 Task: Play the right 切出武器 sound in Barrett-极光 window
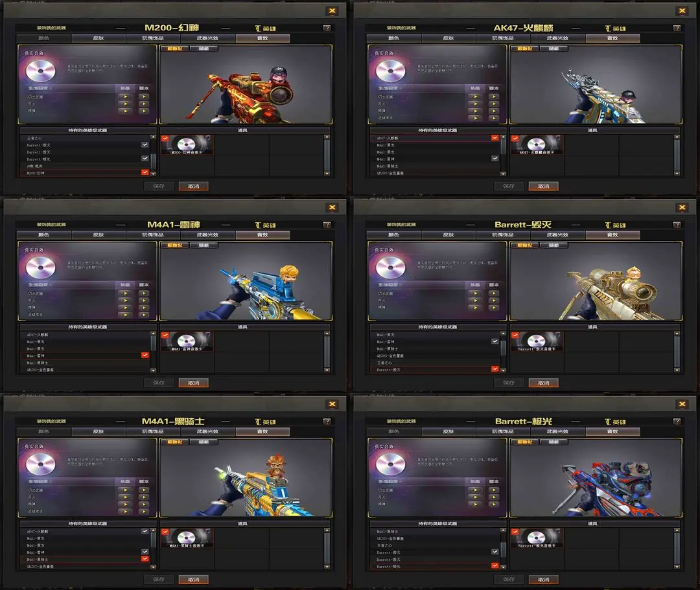tap(494, 490)
